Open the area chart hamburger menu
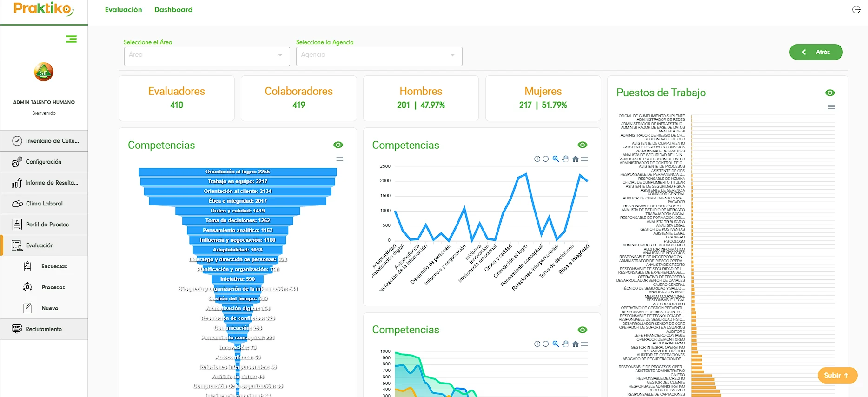This screenshot has height=397, width=868. point(584,344)
